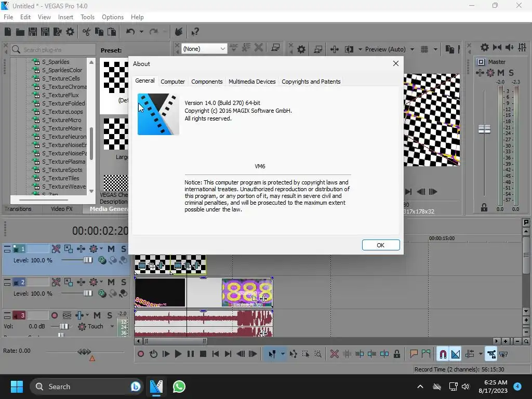Close the About dialog with X

tap(395, 63)
